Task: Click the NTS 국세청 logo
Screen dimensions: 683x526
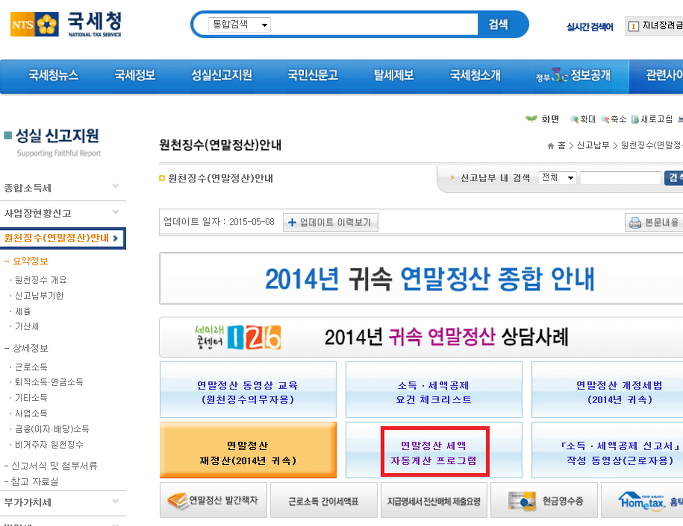Action: [66, 24]
